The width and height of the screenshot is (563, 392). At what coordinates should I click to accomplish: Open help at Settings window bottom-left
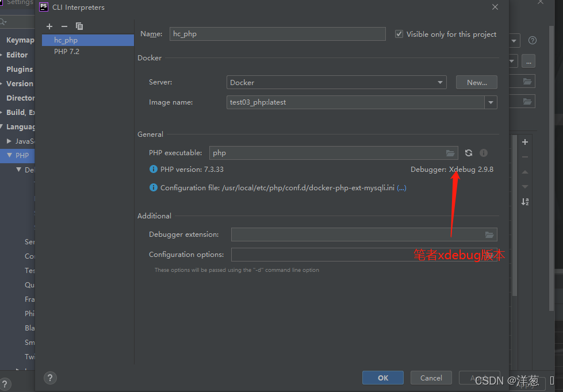pos(5,384)
